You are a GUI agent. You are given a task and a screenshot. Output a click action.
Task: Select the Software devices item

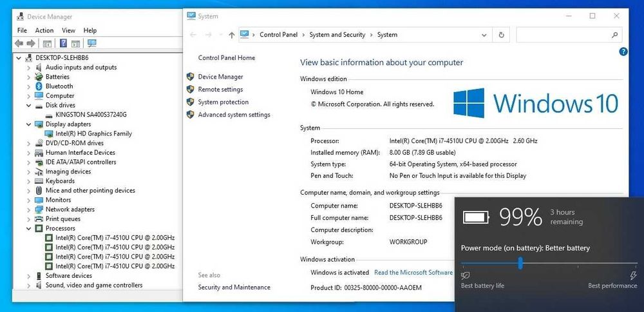(69, 276)
